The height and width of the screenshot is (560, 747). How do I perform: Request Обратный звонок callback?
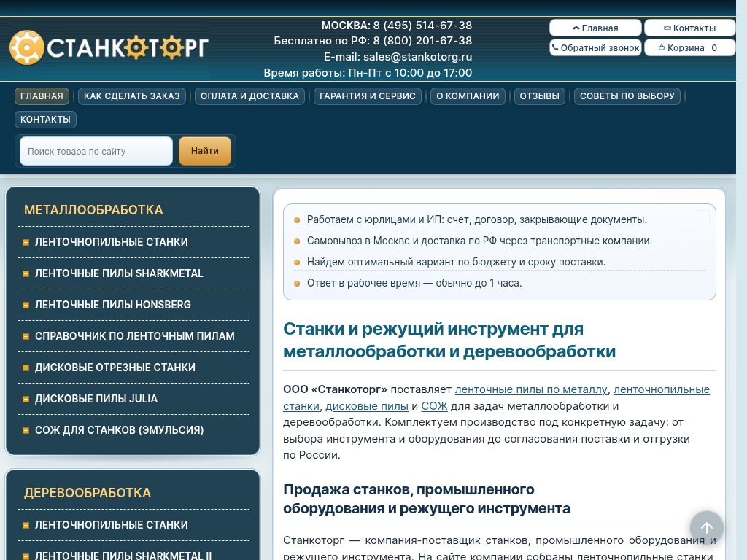595,47
